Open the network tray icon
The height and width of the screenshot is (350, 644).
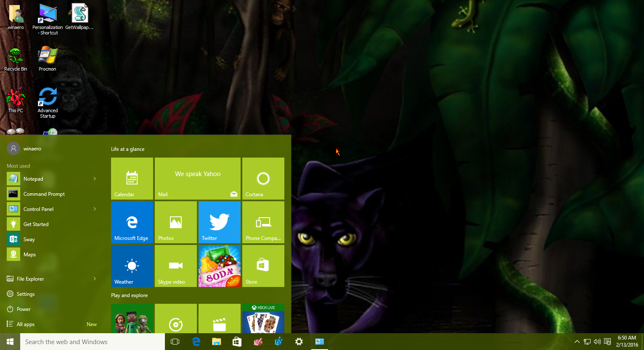coord(587,342)
